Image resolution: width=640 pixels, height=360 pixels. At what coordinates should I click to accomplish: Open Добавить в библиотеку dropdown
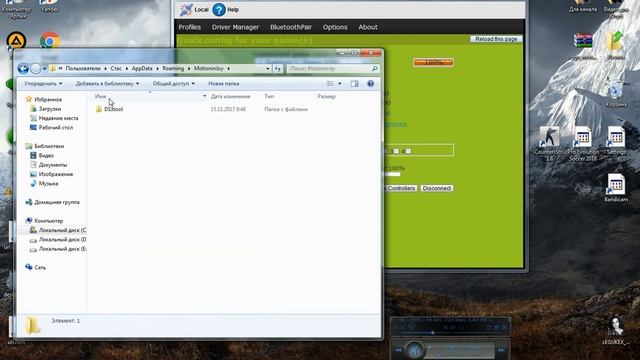[x=107, y=84]
